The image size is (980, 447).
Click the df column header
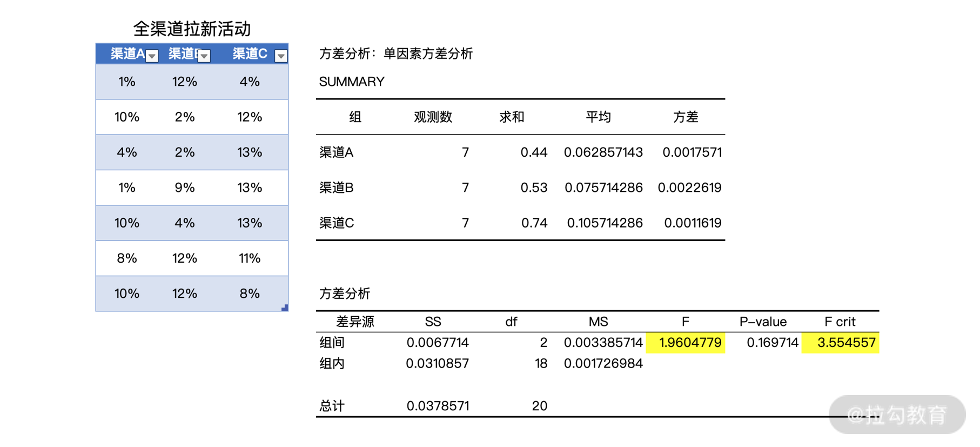(x=511, y=322)
